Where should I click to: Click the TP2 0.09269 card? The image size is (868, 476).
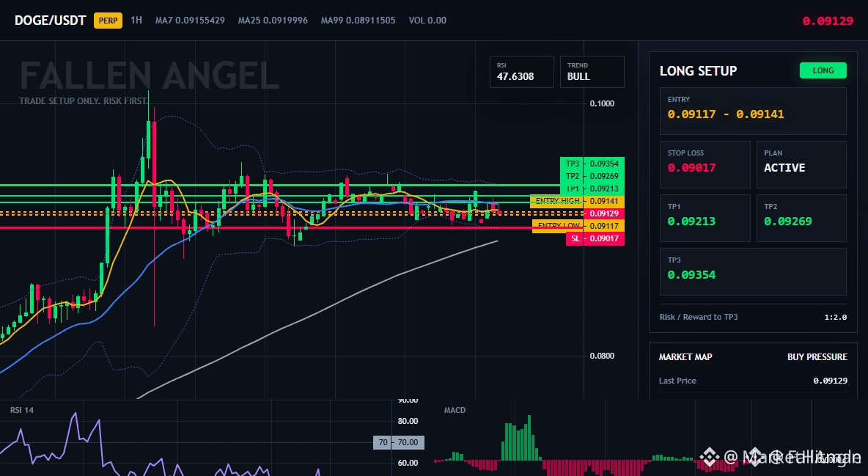tap(801, 218)
